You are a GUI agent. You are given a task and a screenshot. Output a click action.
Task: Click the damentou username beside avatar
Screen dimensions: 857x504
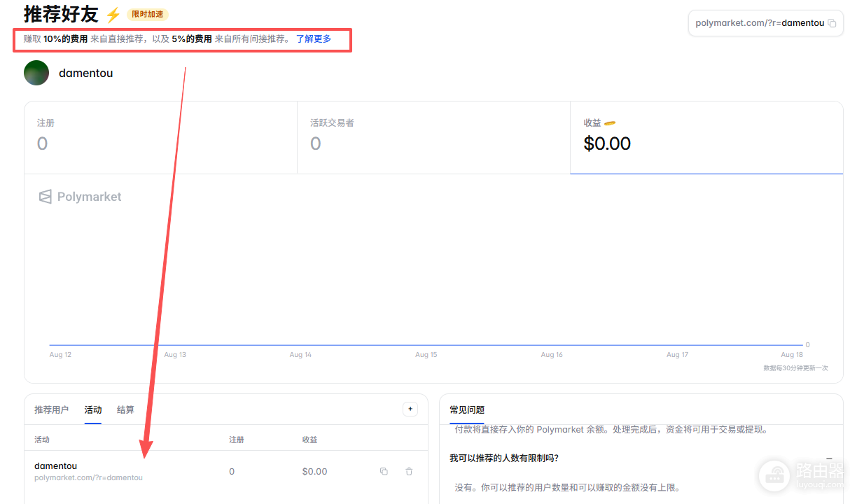tap(85, 73)
